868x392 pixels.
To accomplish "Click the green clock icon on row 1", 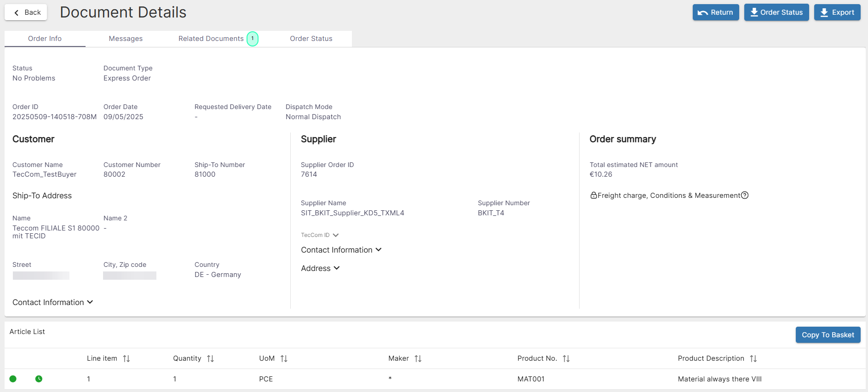I will click(39, 379).
